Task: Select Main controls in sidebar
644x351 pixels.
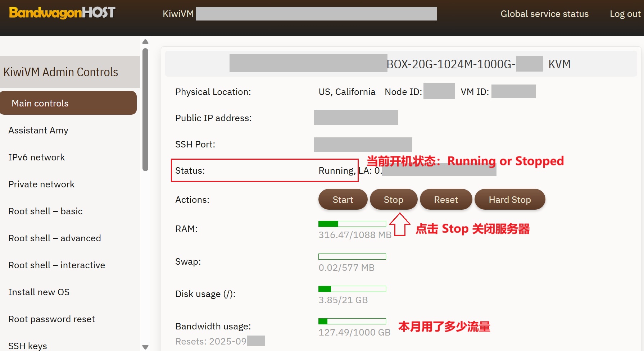Action: click(68, 103)
